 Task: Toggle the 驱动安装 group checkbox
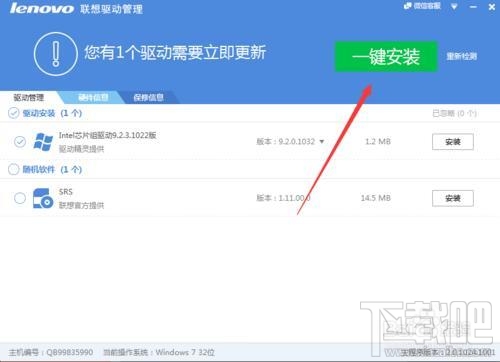click(x=14, y=113)
